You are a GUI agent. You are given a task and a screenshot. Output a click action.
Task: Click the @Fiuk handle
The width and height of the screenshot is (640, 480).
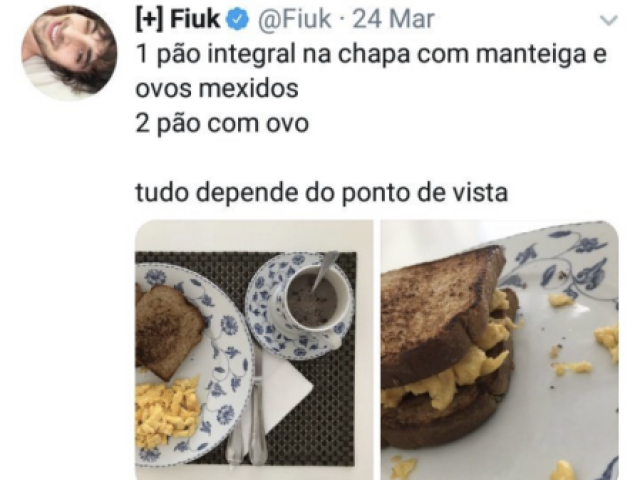coord(293,19)
